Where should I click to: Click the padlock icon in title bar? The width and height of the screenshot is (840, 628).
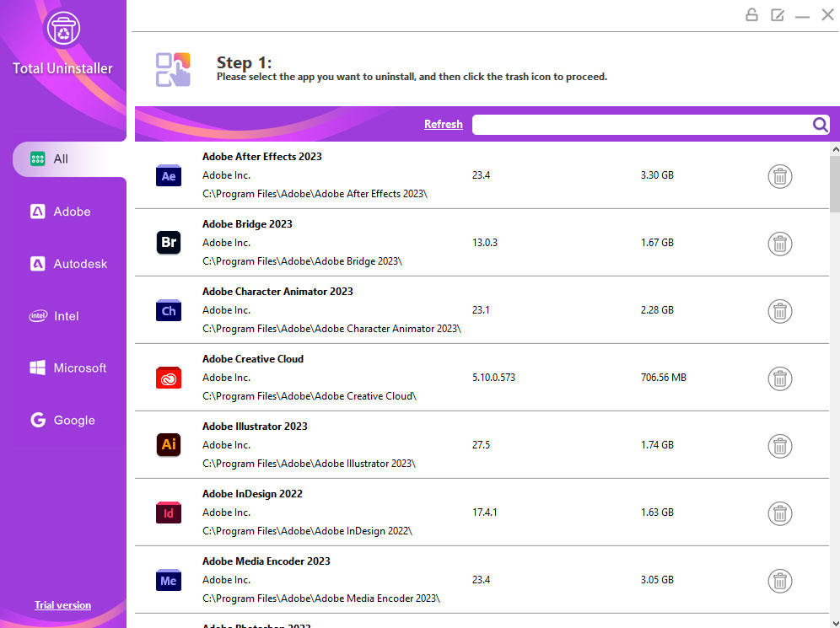751,15
